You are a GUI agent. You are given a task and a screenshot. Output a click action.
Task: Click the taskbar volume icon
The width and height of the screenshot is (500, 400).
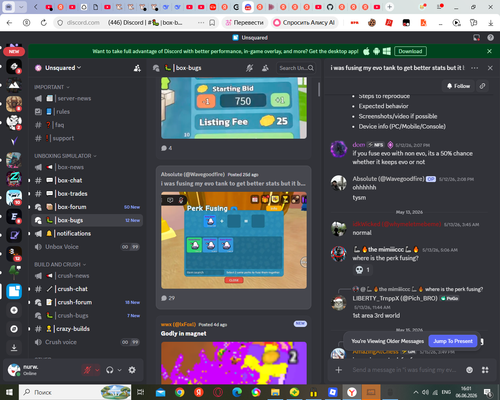425,392
